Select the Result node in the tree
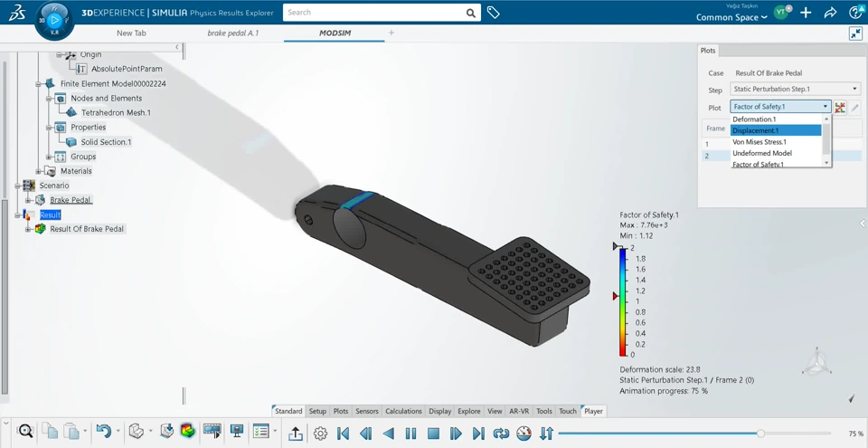 [x=50, y=214]
